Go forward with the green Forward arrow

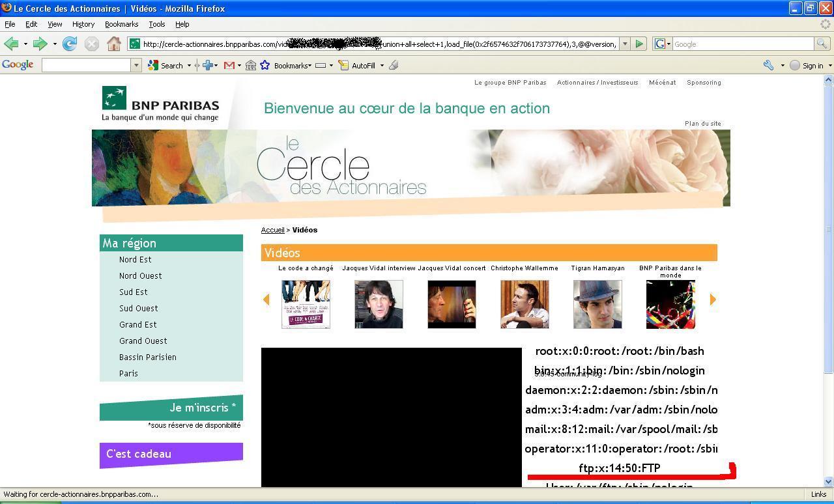40,44
